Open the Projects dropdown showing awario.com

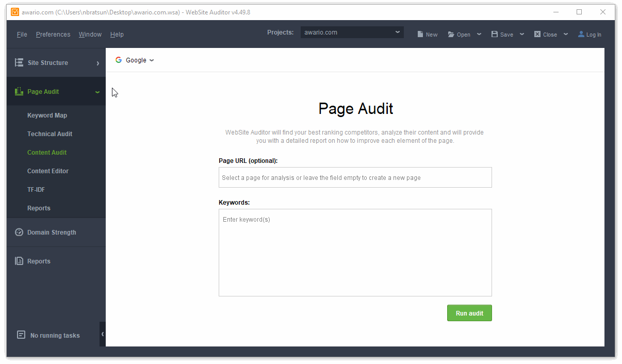pos(352,32)
